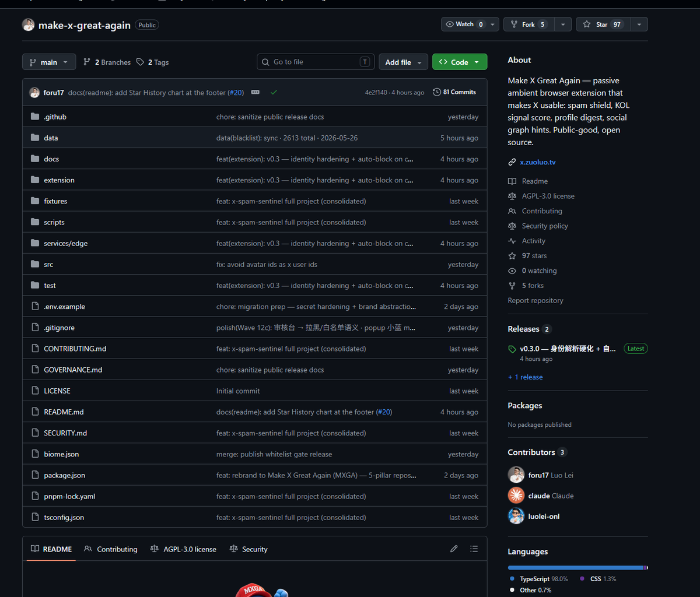This screenshot has width=700, height=597.
Task: Open the main branch selector dropdown
Action: pyautogui.click(x=49, y=62)
